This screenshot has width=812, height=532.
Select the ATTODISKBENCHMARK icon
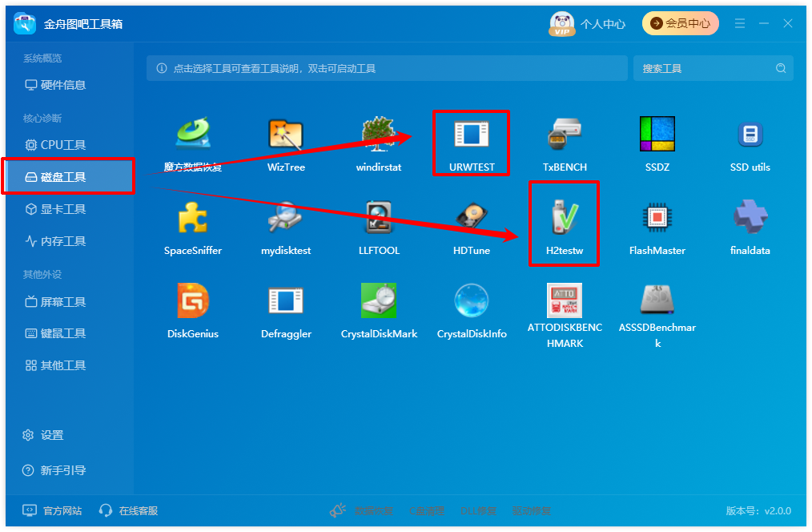tap(565, 300)
